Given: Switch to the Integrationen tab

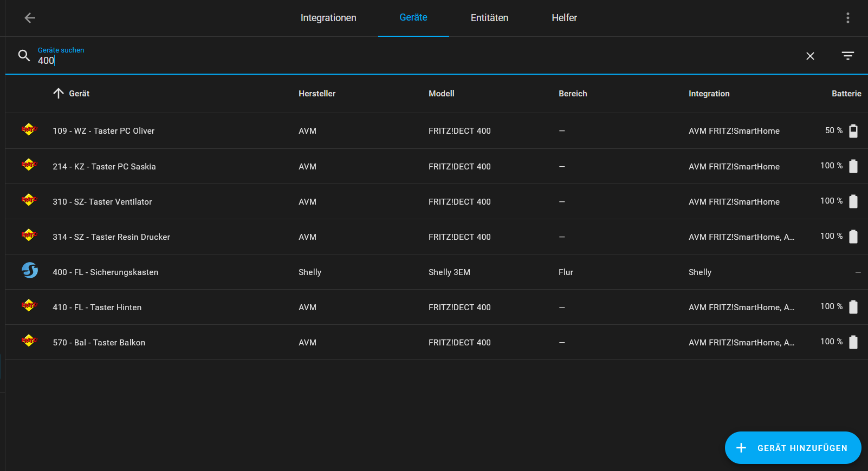Looking at the screenshot, I should coord(328,18).
